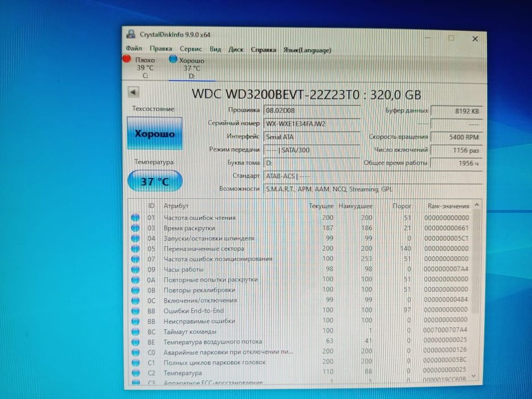Screen dimensions: 532x399
Task: Click status orb for Неисправимые ошибки row
Action: tap(135, 321)
